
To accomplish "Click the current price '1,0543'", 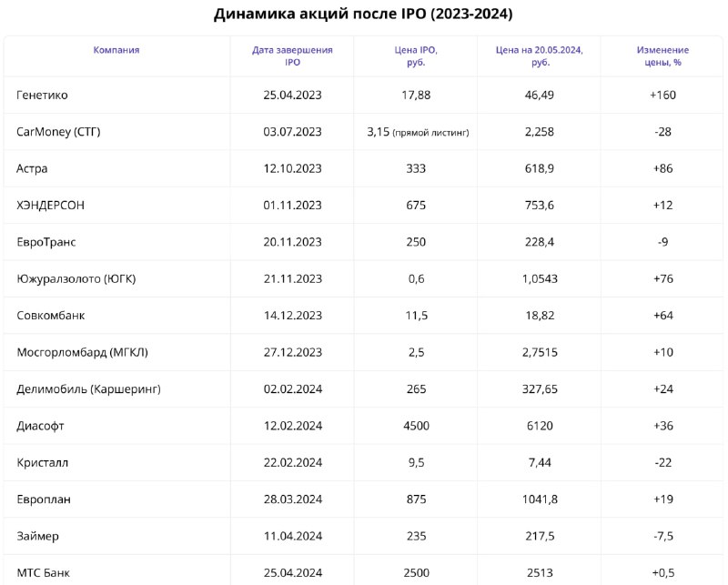I will tap(540, 279).
